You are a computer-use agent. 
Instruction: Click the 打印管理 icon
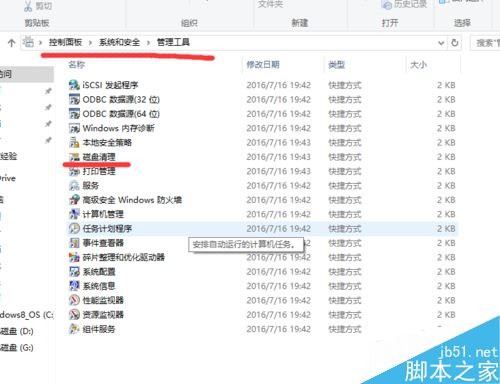click(x=74, y=171)
